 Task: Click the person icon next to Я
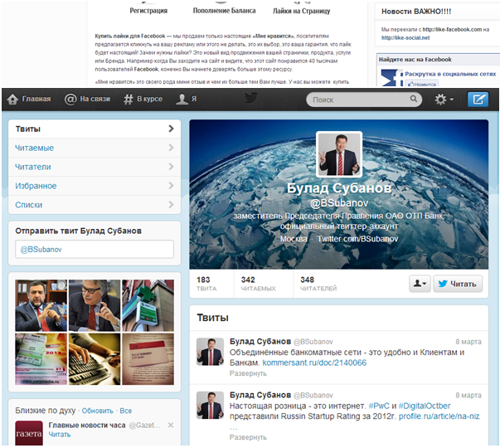click(182, 100)
